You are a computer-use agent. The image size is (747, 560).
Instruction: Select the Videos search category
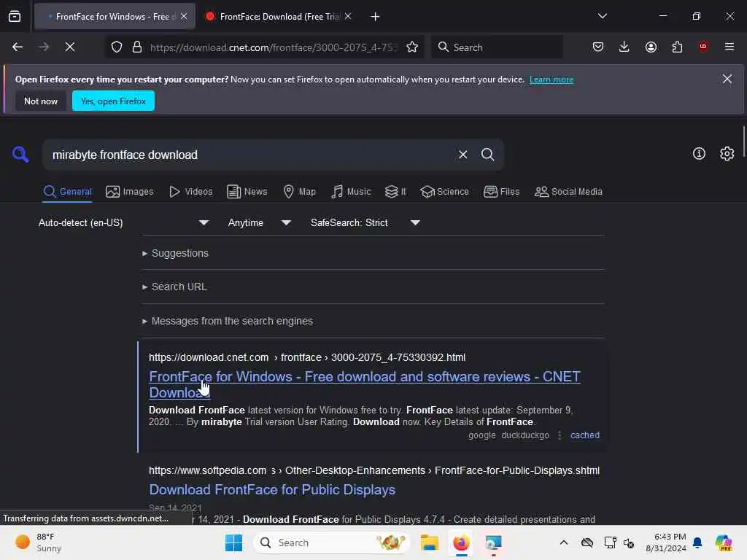(190, 192)
